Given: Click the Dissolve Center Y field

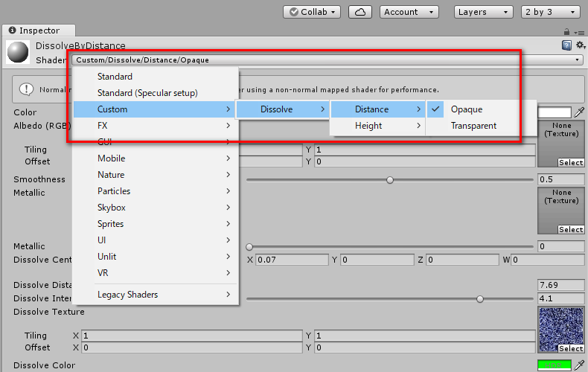Looking at the screenshot, I should [x=377, y=260].
